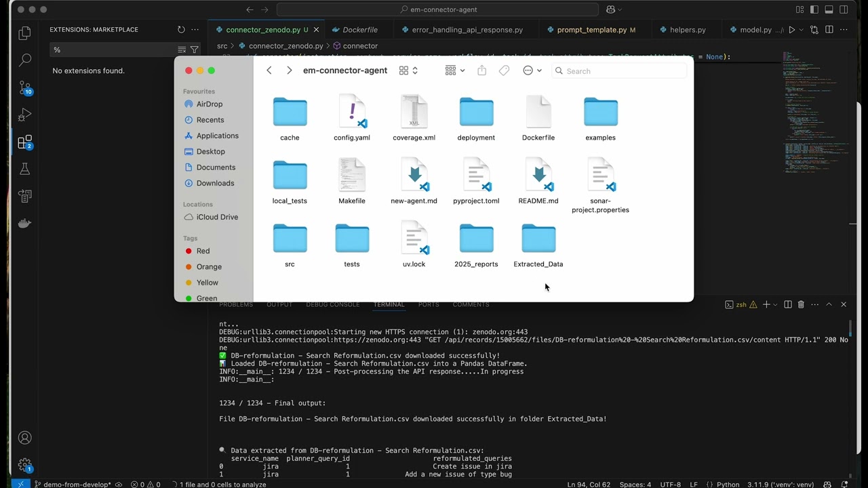Select iCloud Drive in Finder sidebar

(217, 217)
